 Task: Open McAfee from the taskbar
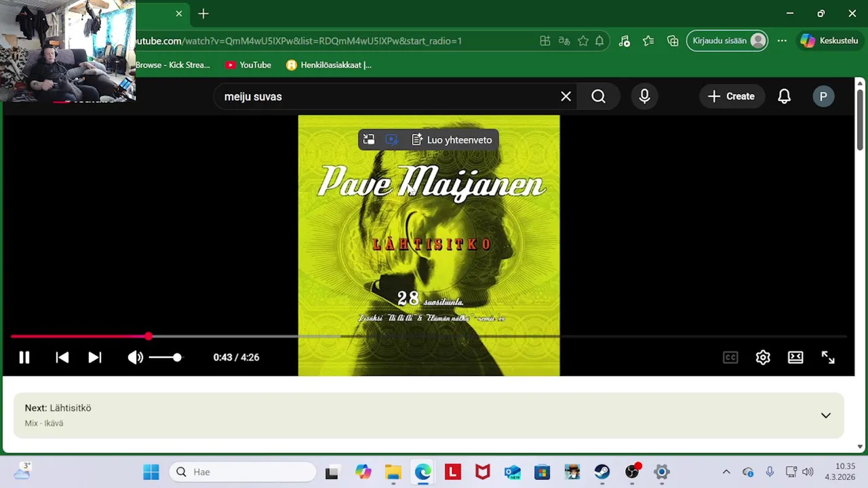pos(483,472)
